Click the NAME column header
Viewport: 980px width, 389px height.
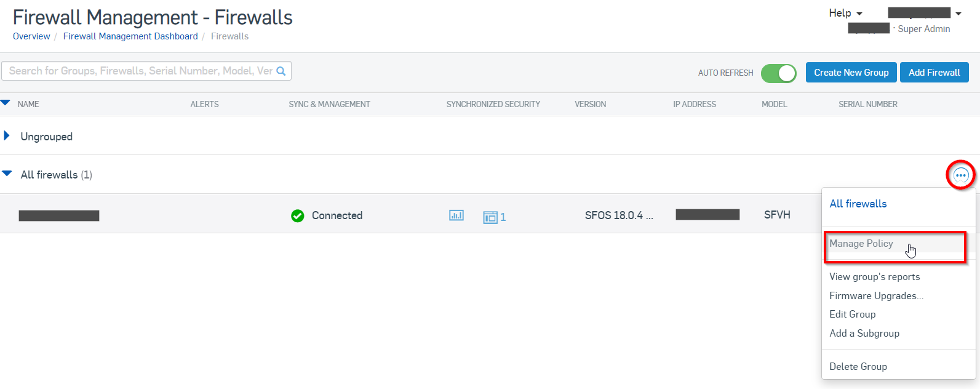[28, 104]
